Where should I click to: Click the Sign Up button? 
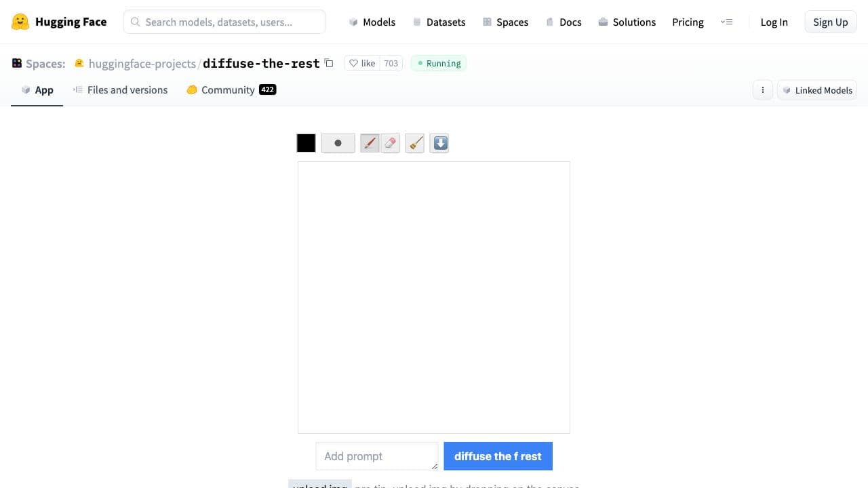click(x=830, y=22)
